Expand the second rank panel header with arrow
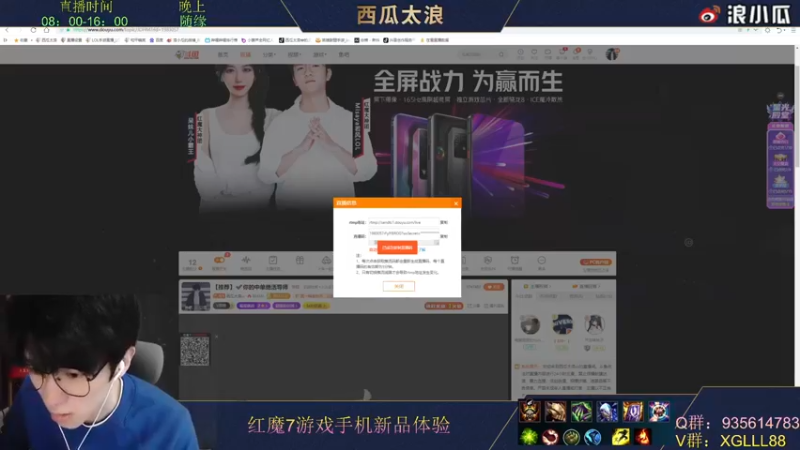800x450 pixels. point(587,286)
